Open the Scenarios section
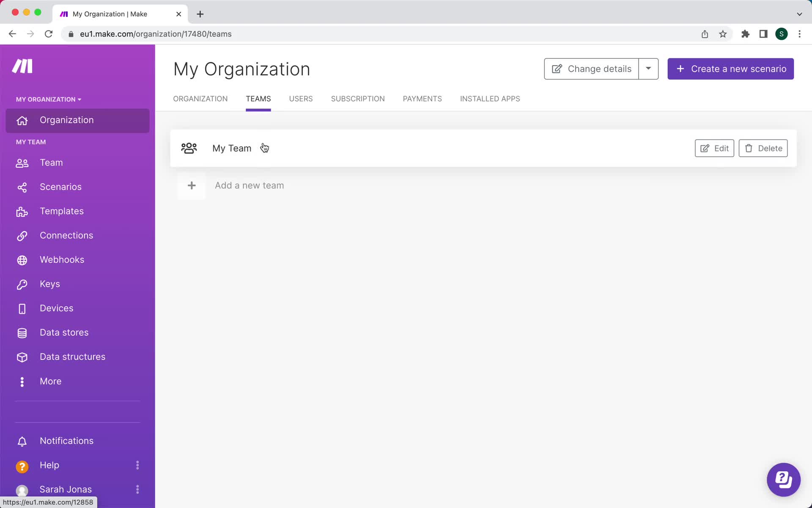Image resolution: width=812 pixels, height=508 pixels. (60, 186)
